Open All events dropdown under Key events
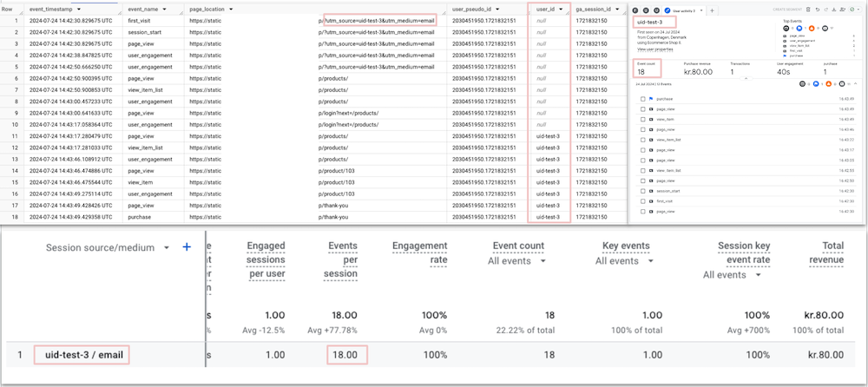The width and height of the screenshot is (868, 387). 651,261
